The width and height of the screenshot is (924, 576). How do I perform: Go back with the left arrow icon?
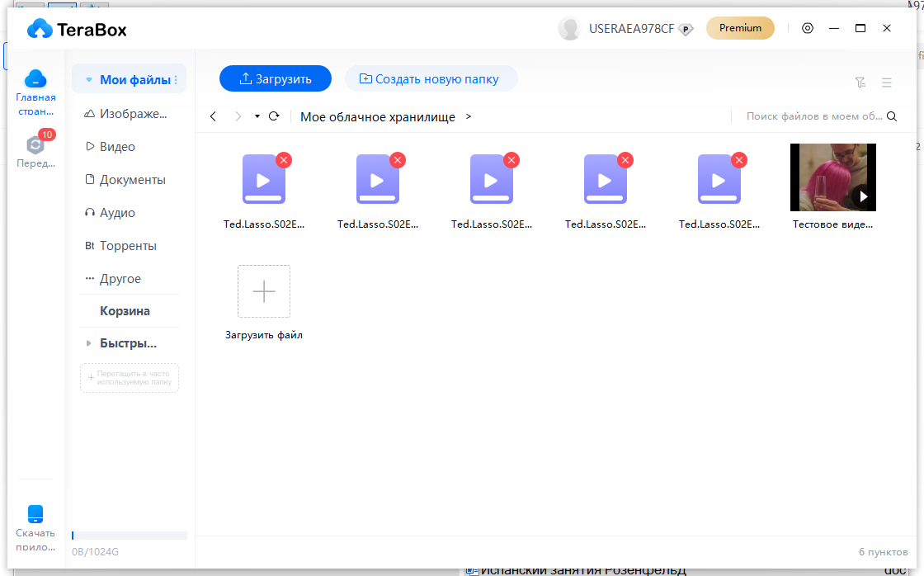213,117
